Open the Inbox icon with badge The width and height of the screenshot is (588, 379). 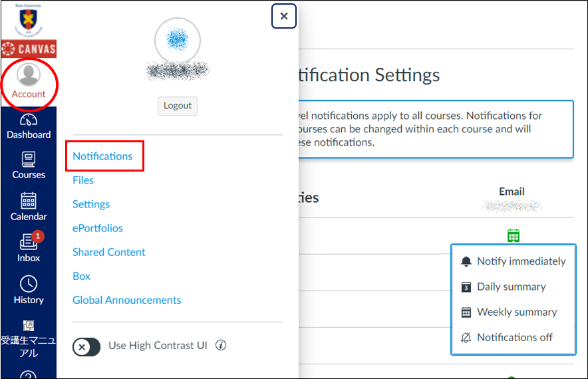pos(29,246)
